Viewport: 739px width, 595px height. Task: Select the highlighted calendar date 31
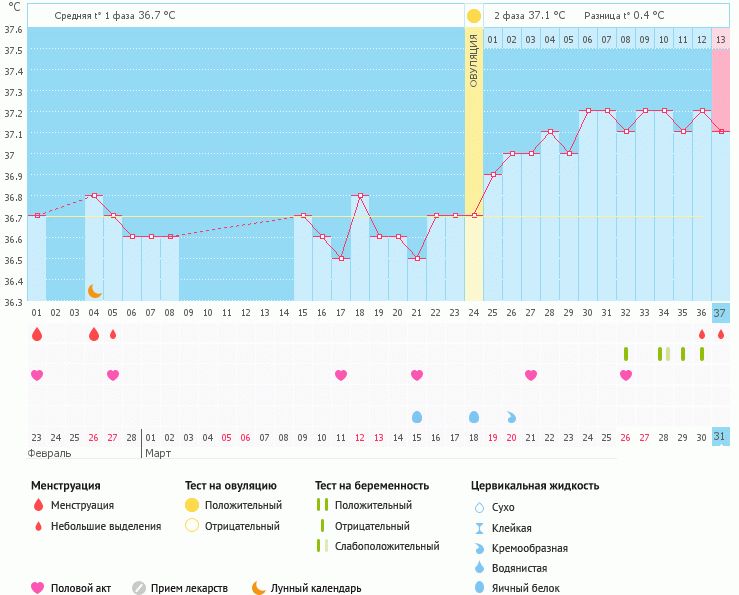721,437
